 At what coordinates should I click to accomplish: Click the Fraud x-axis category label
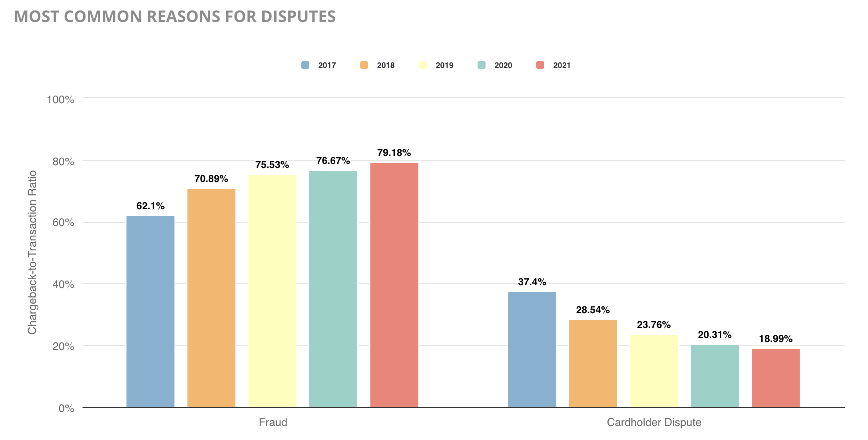pyautogui.click(x=273, y=422)
